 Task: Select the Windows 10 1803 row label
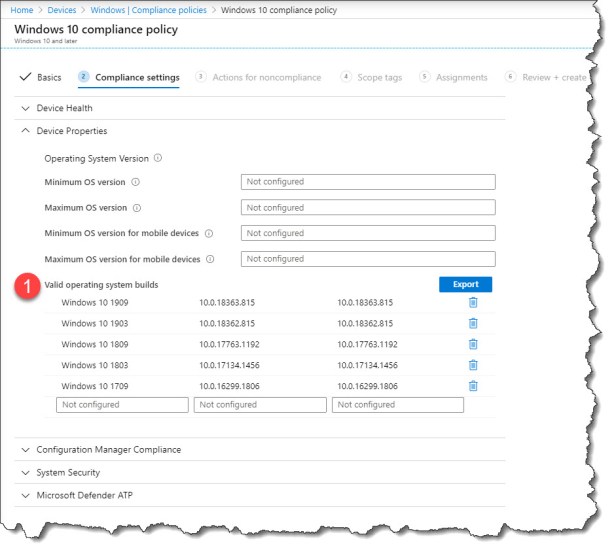[95, 365]
